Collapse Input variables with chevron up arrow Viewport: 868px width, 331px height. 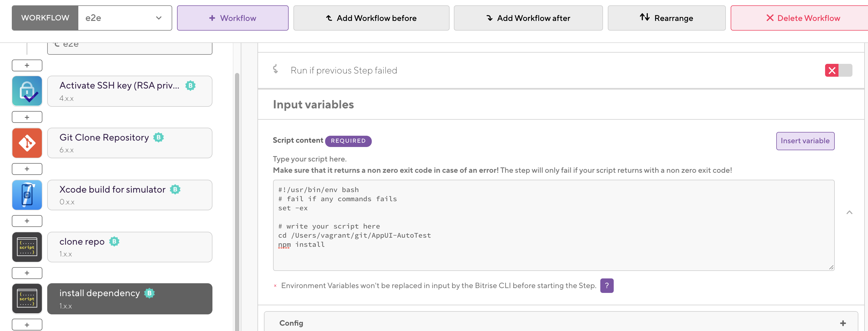(x=849, y=212)
